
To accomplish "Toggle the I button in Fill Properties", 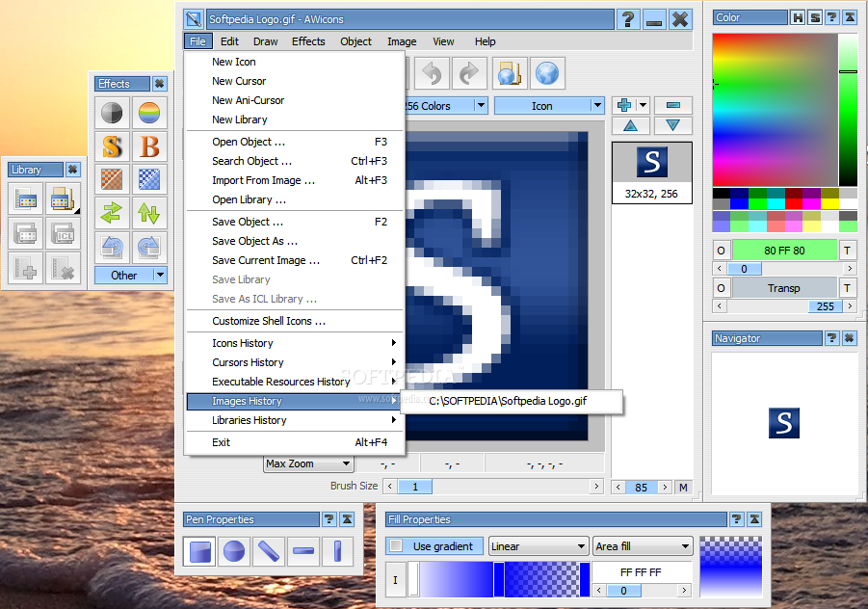I will [x=395, y=580].
